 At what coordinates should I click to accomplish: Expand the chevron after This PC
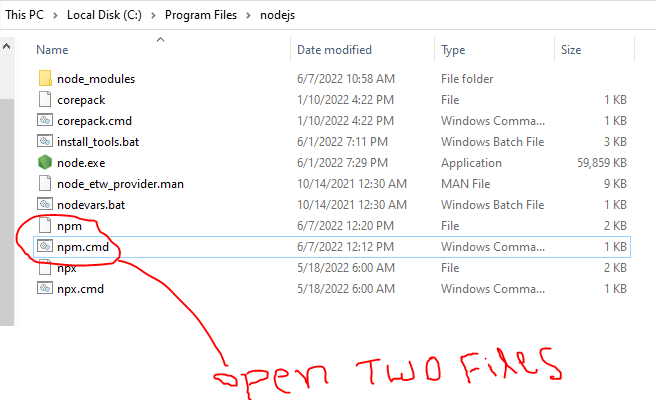click(55, 15)
